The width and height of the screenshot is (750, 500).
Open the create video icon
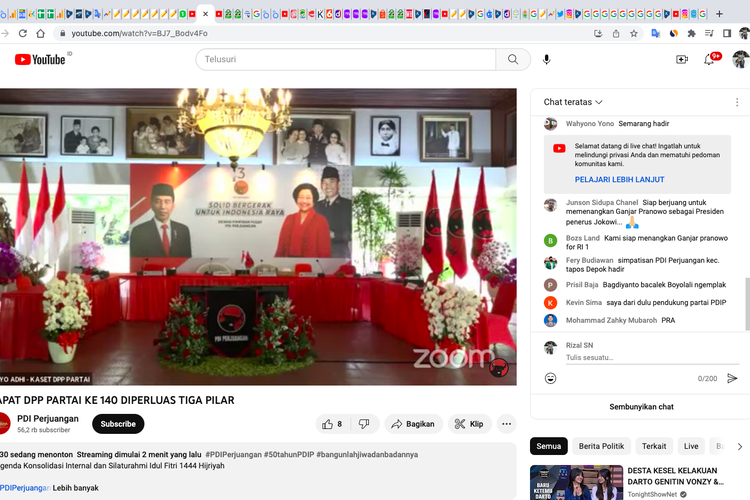pyautogui.click(x=682, y=60)
